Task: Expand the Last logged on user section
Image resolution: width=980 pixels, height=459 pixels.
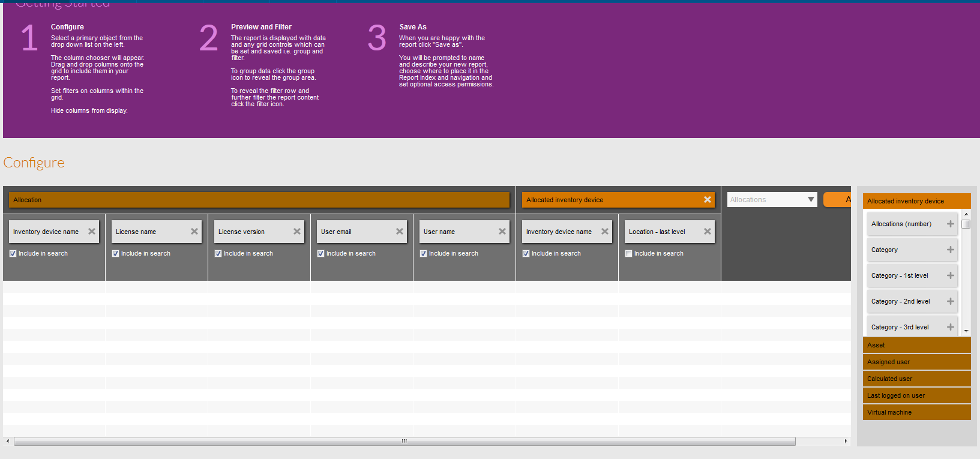Action: pos(916,395)
